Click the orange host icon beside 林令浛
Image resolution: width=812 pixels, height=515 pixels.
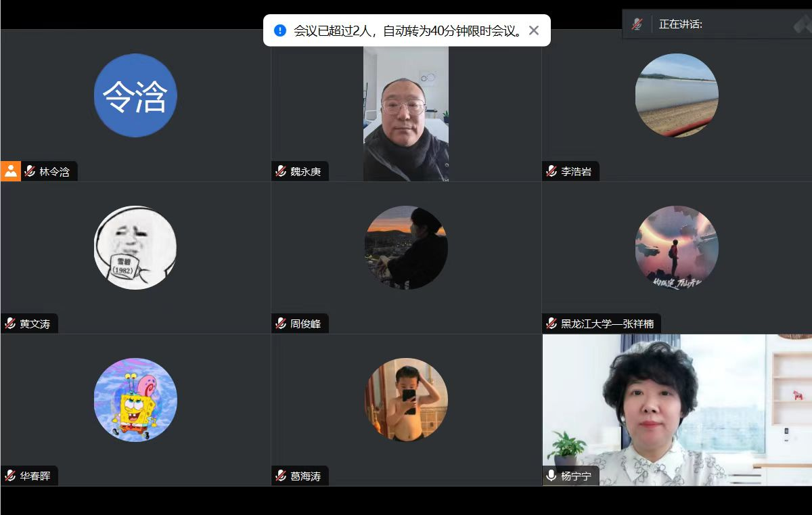(x=11, y=171)
